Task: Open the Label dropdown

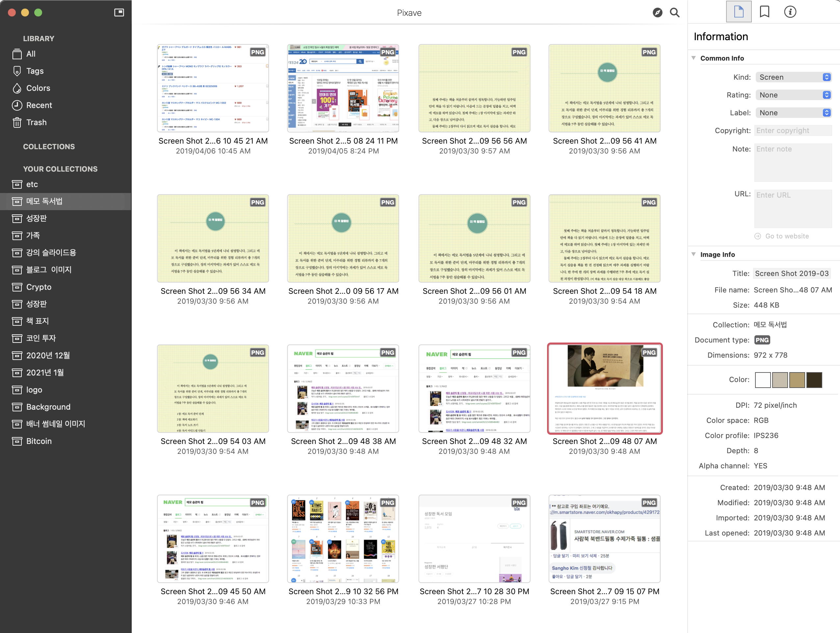Action: point(793,113)
